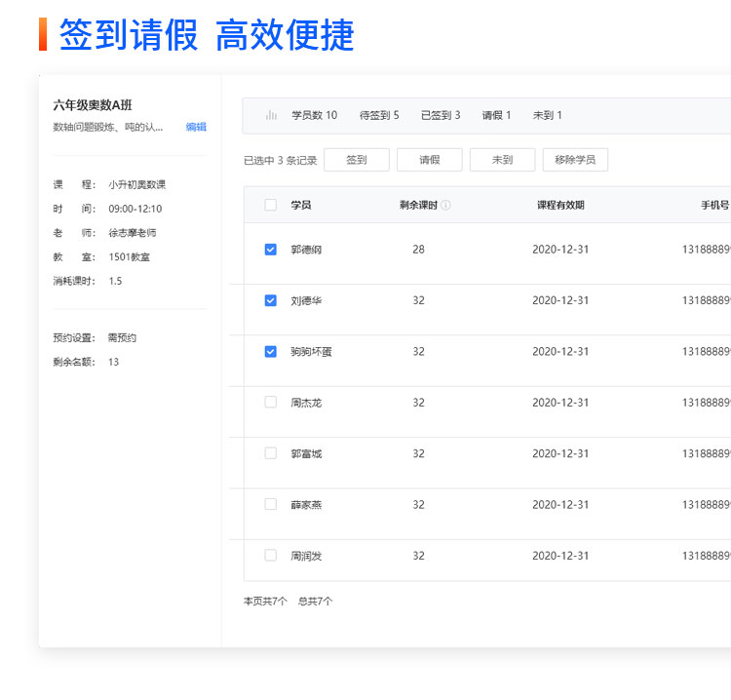731x700 pixels.
Task: Click the teacher name 徐志摩老师
Action: [x=133, y=233]
